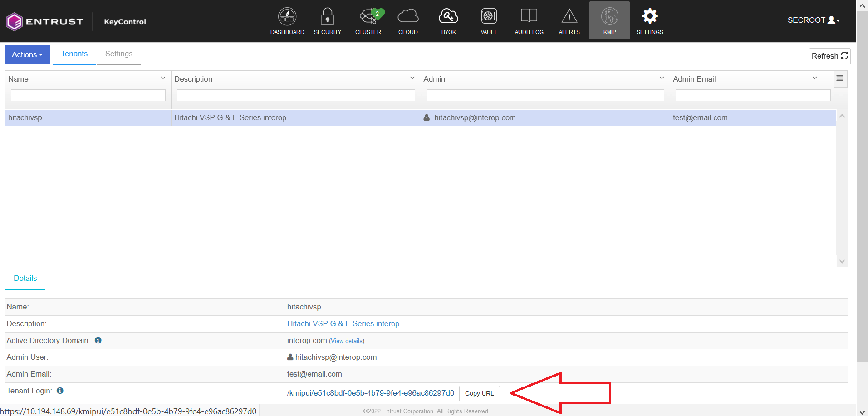Click the Entrust logo
This screenshot has height=416, width=868.
(x=44, y=21)
